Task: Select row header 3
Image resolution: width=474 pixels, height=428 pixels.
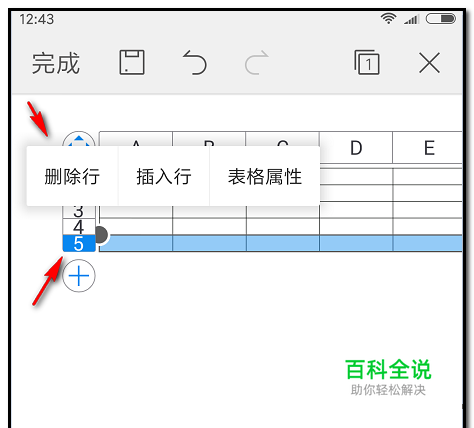Action: click(79, 212)
